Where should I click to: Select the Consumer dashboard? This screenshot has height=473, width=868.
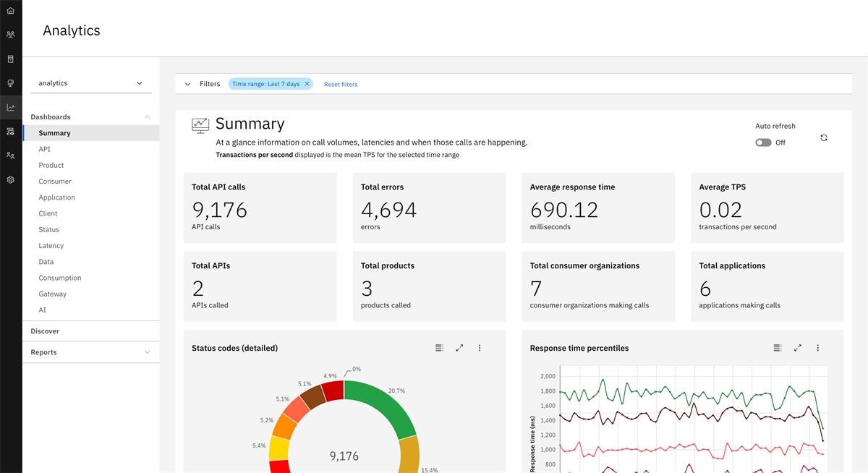(x=55, y=182)
